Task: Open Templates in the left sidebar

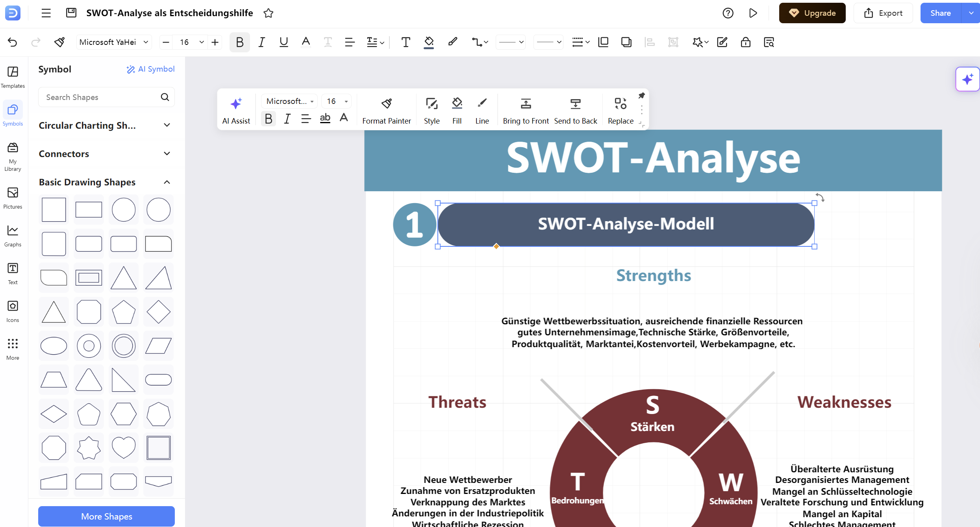Action: pos(13,77)
